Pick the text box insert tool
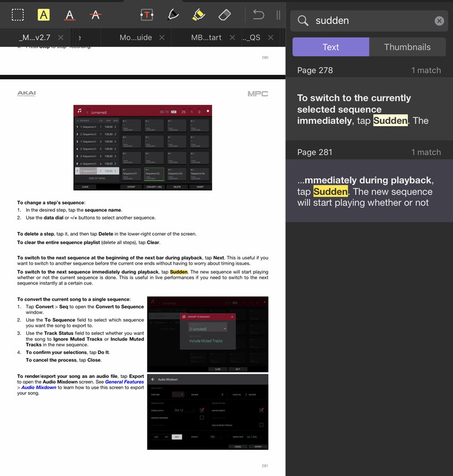 [x=147, y=14]
